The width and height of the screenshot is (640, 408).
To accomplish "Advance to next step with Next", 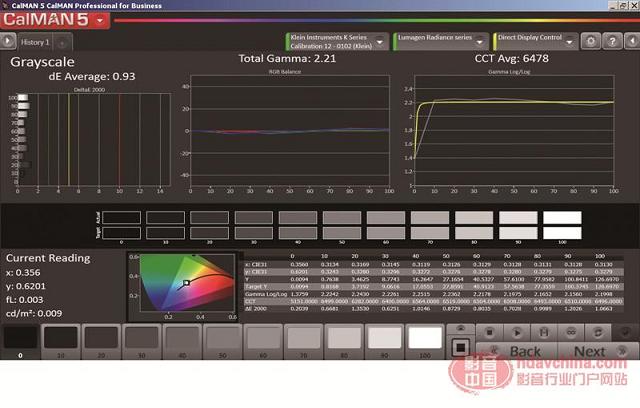I will pos(598,351).
